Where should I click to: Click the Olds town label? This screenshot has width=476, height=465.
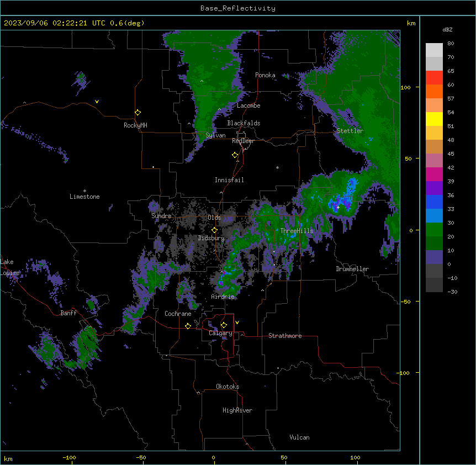(214, 218)
